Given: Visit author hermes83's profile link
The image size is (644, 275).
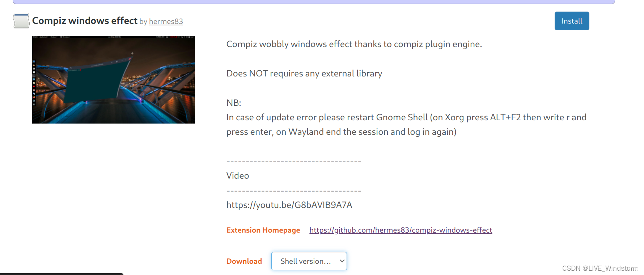Looking at the screenshot, I should tap(166, 21).
